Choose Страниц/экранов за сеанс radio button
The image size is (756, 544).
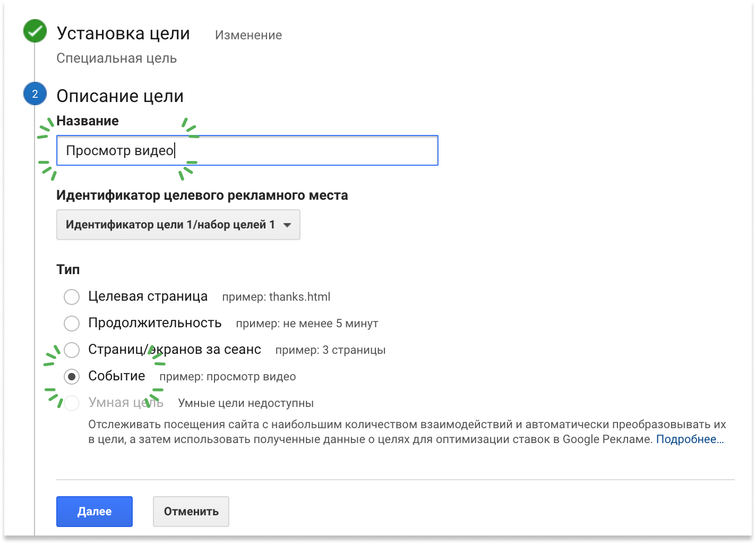tap(72, 350)
